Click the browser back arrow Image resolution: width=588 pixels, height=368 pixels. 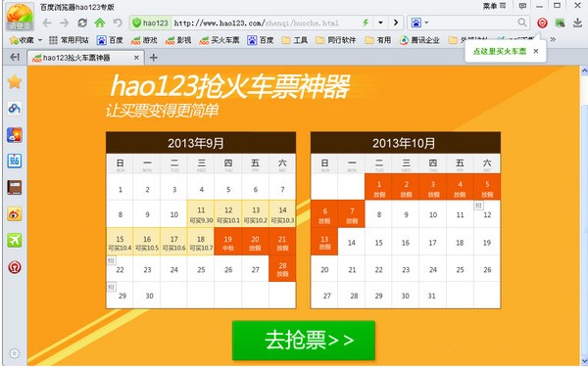[47, 23]
